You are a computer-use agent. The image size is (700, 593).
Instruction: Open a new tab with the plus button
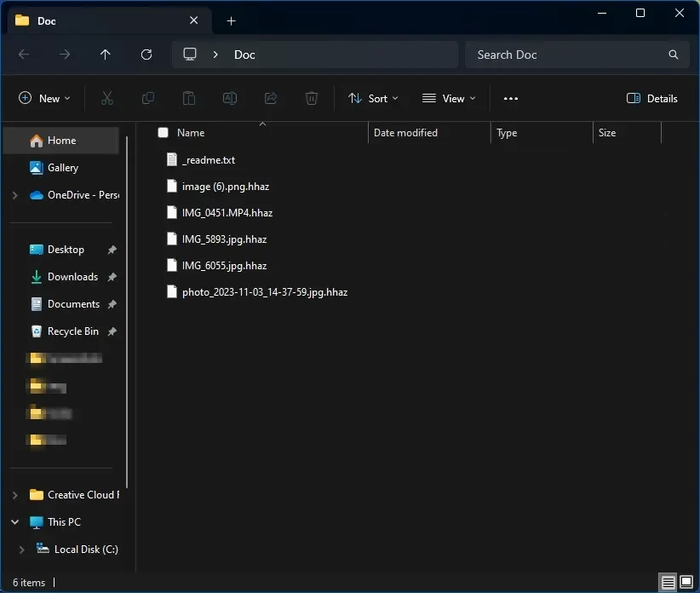[x=231, y=20]
